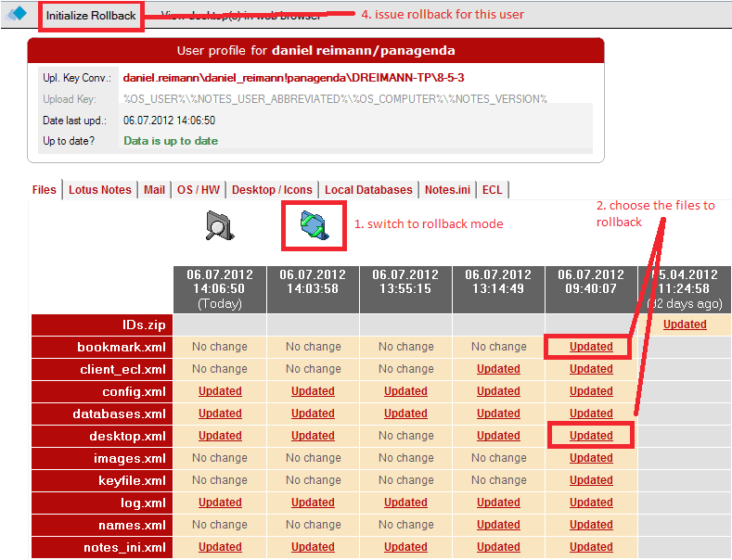Click Updated link for bookmark.xml at 09:40:07
732x560 pixels.
tap(591, 347)
